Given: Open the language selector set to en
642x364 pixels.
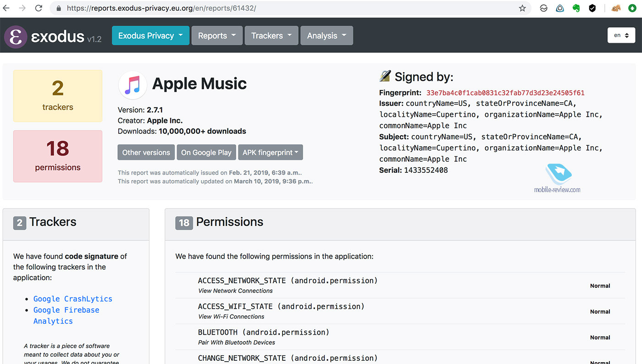Looking at the screenshot, I should pyautogui.click(x=621, y=35).
